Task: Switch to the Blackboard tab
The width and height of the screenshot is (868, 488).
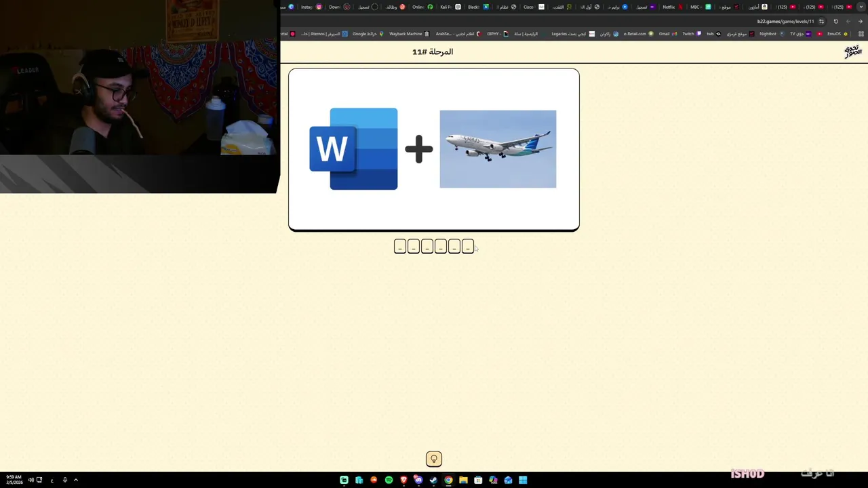Action: pyautogui.click(x=478, y=7)
